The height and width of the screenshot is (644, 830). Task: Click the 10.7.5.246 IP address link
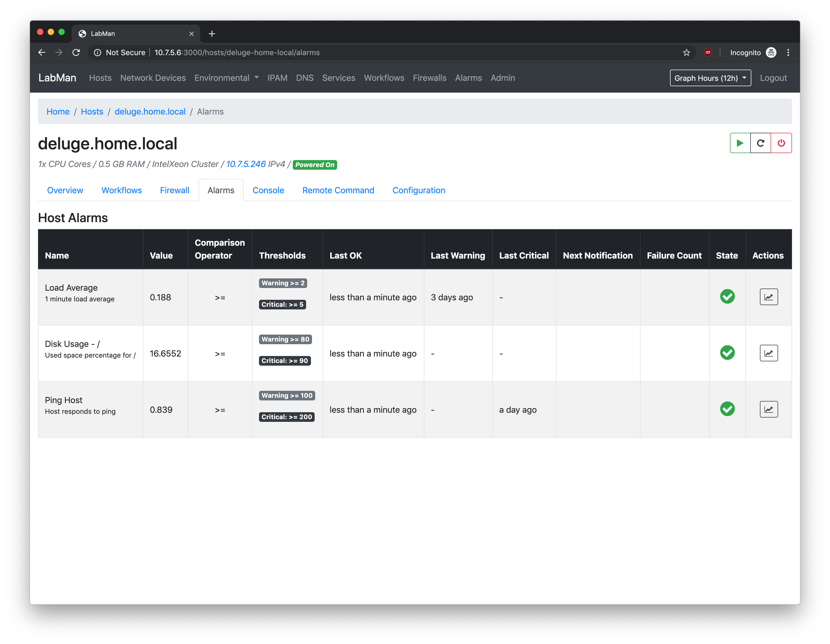pos(246,164)
